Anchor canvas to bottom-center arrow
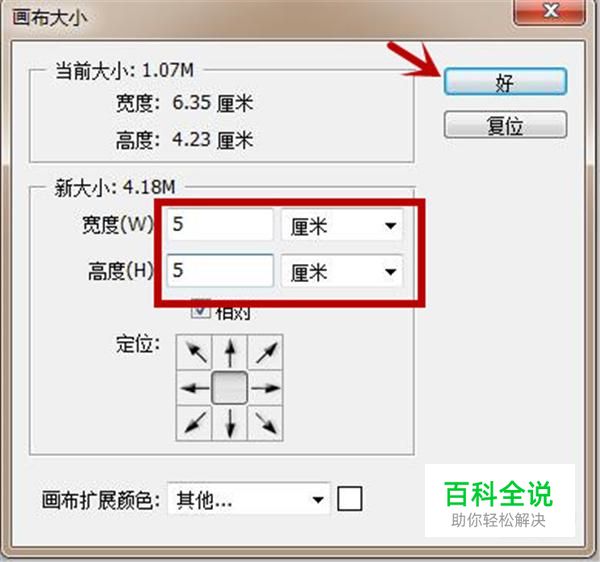The image size is (600, 562). [230, 423]
